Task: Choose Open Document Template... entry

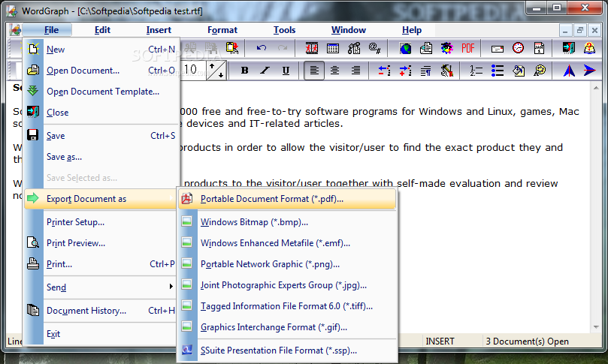Action: pos(101,91)
